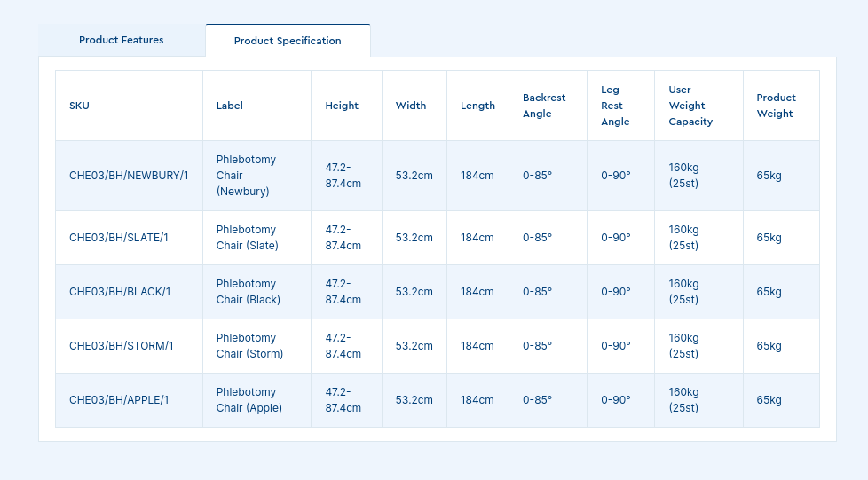
Task: Click the Leg Rest Angle header
Action: (615, 106)
